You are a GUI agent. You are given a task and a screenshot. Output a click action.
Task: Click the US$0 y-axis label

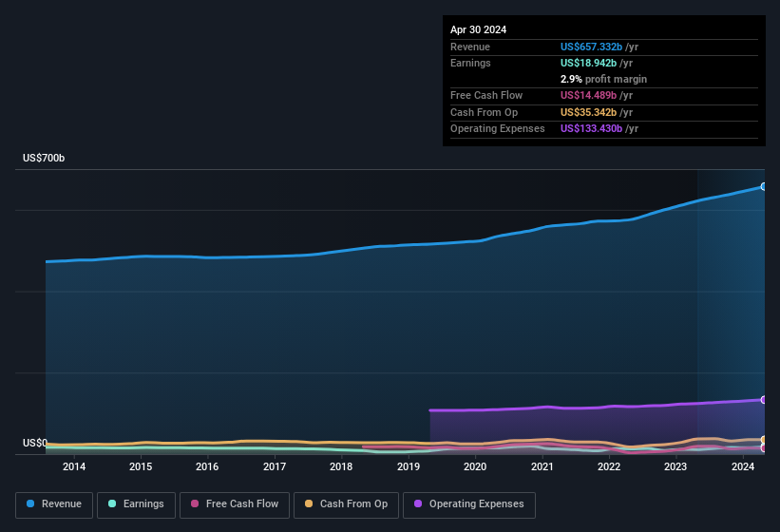tap(35, 443)
